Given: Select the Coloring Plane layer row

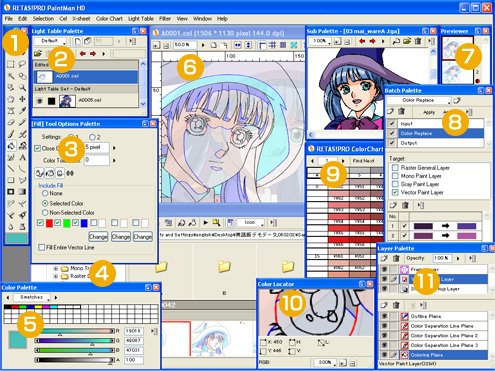Looking at the screenshot, I should (x=434, y=355).
